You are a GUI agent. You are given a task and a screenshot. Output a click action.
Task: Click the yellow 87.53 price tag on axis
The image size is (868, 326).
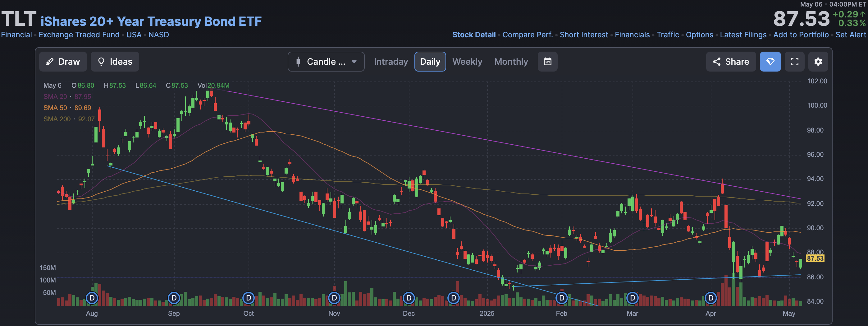pyautogui.click(x=815, y=258)
